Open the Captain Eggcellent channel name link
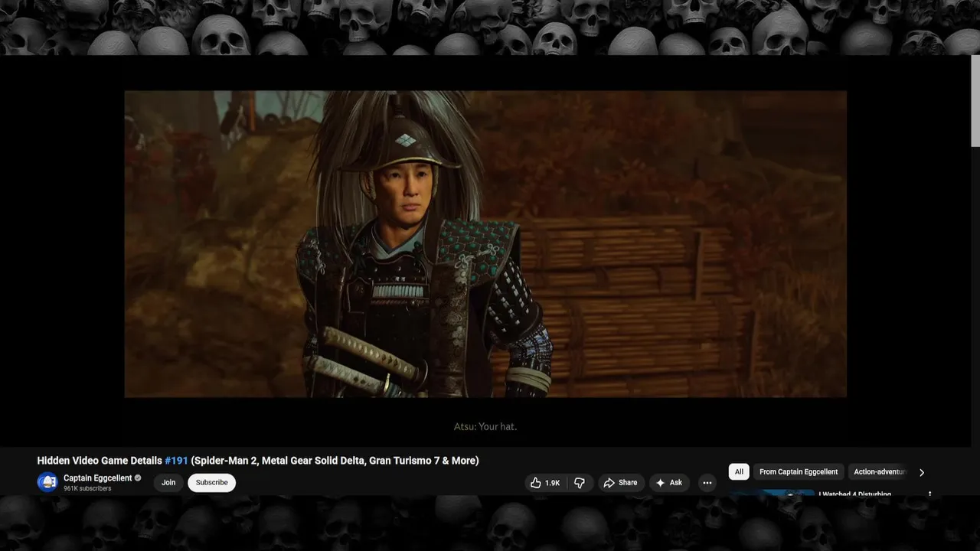 (98, 478)
